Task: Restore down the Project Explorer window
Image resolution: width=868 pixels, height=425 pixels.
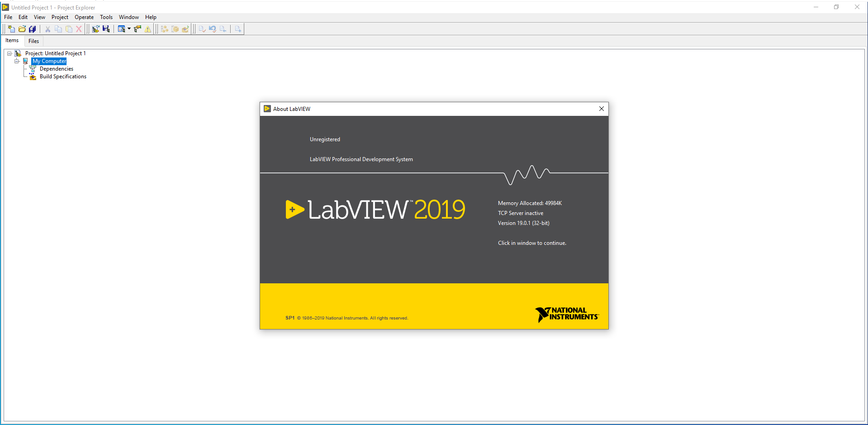Action: [836, 7]
